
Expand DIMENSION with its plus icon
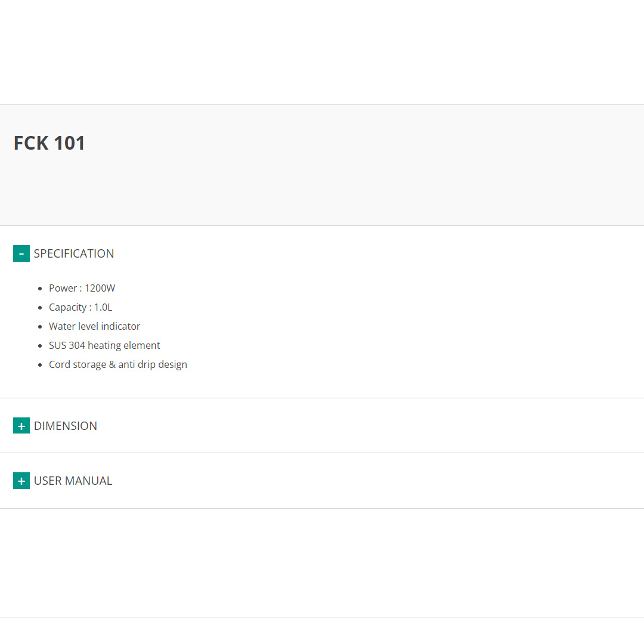point(21,426)
